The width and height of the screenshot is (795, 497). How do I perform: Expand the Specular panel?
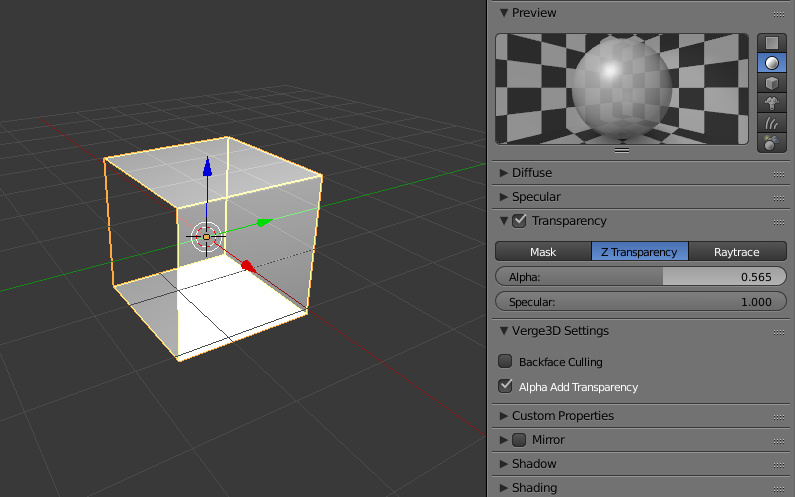click(x=503, y=196)
